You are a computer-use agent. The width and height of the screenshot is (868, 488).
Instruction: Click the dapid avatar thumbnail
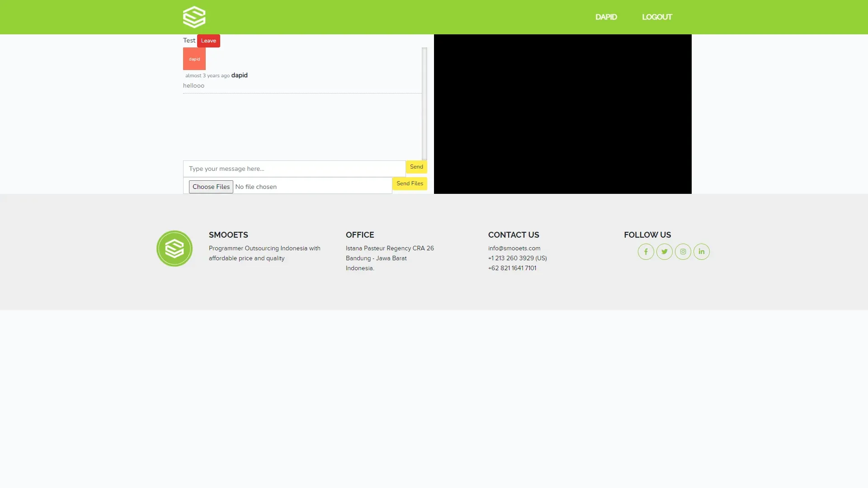[194, 59]
